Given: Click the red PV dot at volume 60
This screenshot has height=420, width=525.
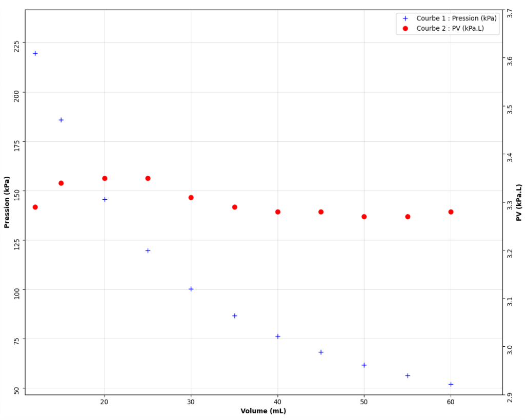Looking at the screenshot, I should tap(451, 212).
